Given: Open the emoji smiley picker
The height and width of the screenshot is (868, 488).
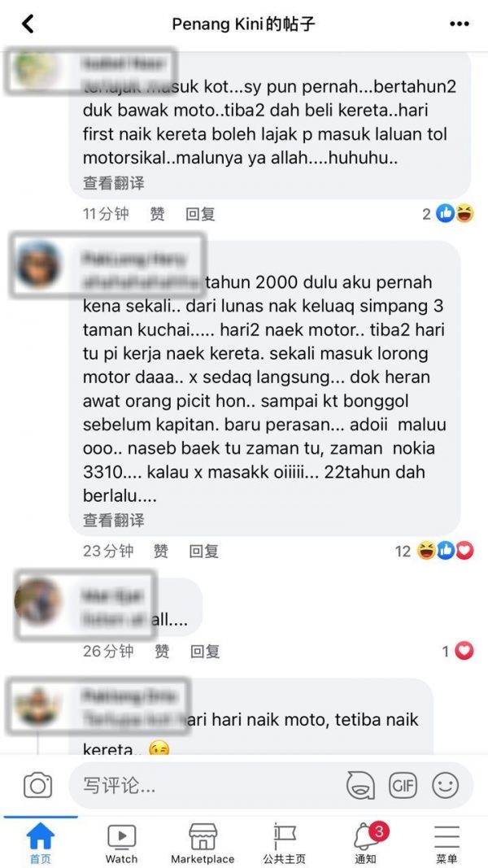Looking at the screenshot, I should pyautogui.click(x=446, y=785).
